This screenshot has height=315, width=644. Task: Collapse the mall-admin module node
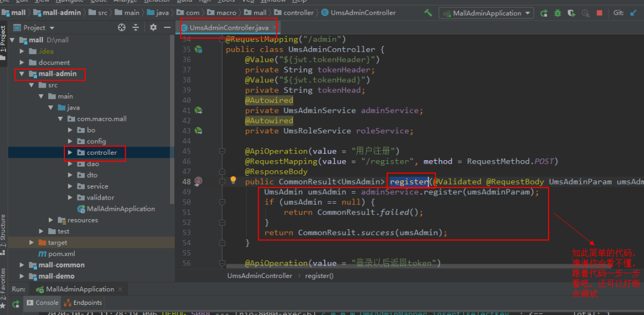coord(21,74)
